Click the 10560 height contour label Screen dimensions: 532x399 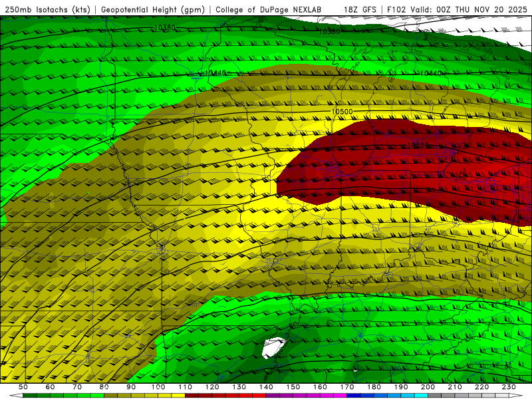[x=418, y=145]
